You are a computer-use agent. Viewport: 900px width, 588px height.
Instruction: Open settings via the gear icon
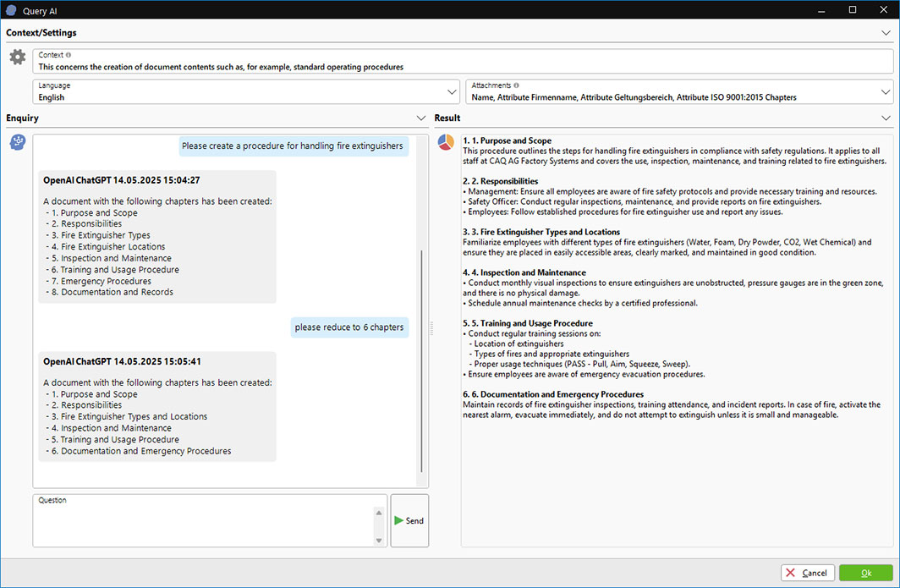(18, 58)
